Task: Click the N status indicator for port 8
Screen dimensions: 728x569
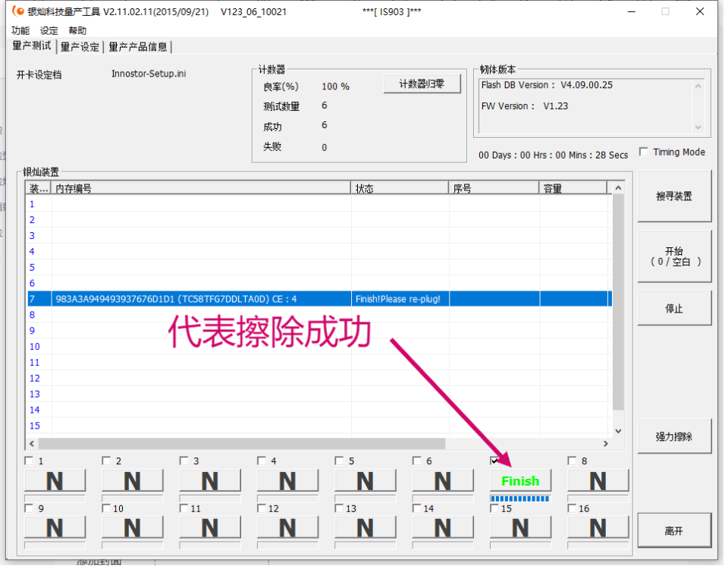Action: coord(598,480)
